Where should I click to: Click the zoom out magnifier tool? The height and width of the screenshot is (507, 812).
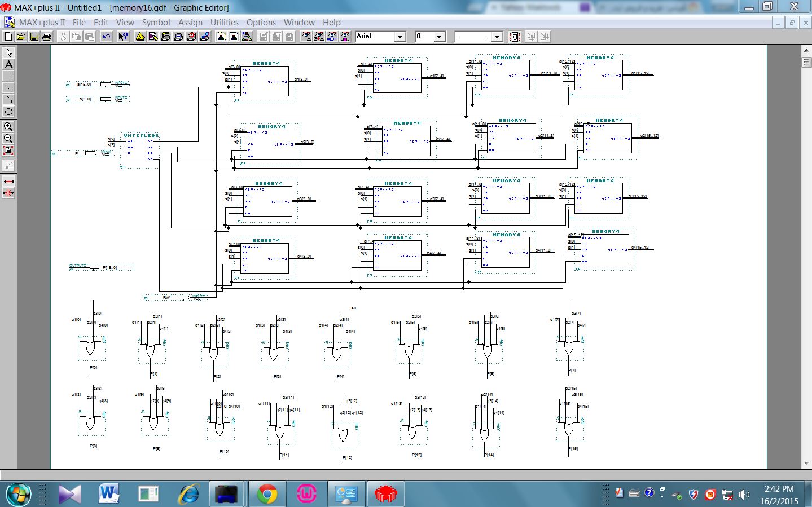[8, 139]
